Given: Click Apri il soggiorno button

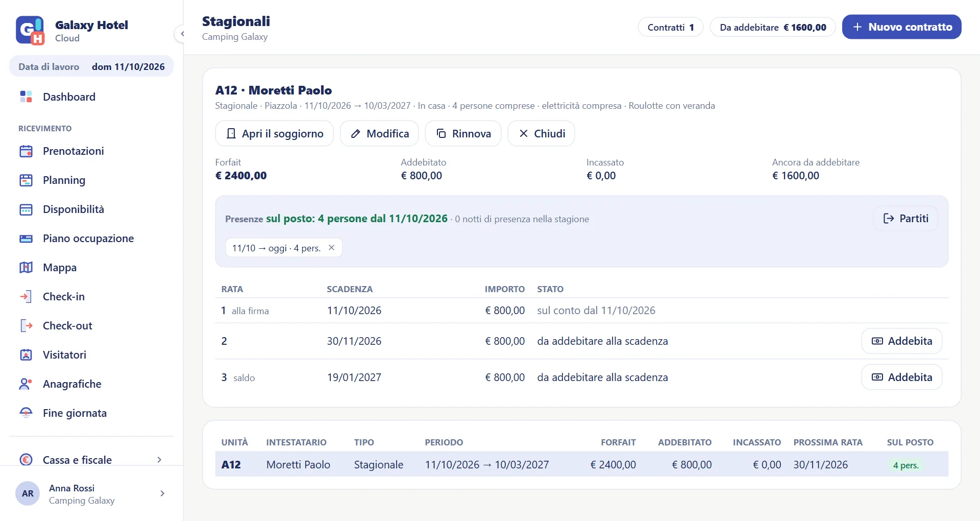Looking at the screenshot, I should point(275,133).
